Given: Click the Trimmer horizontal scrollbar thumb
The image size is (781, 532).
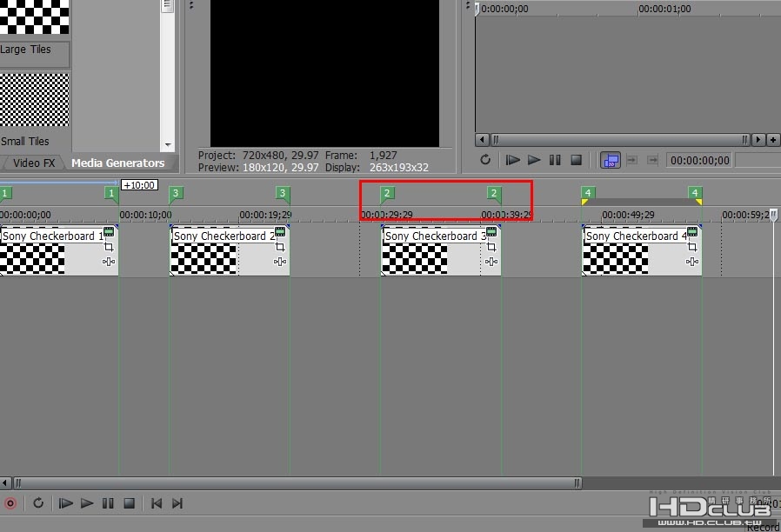Looking at the screenshot, I should point(620,140).
